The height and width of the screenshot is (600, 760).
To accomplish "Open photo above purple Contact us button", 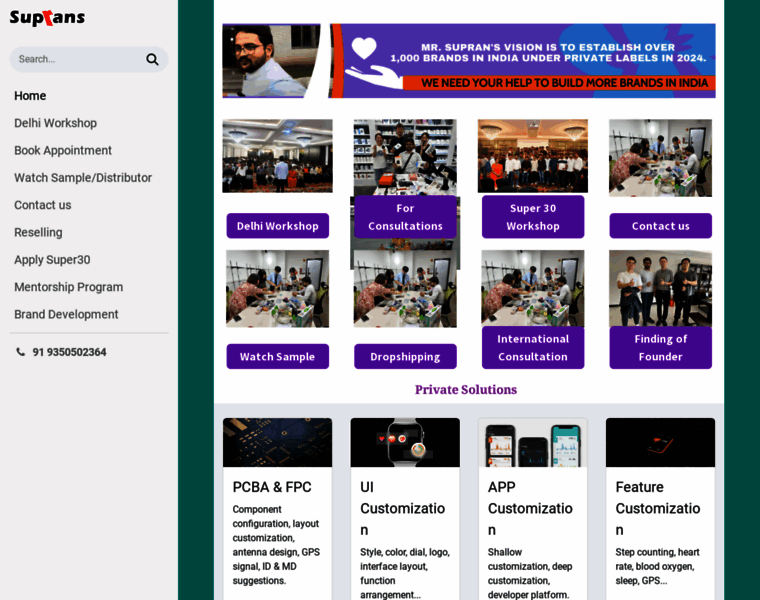I will click(x=661, y=158).
